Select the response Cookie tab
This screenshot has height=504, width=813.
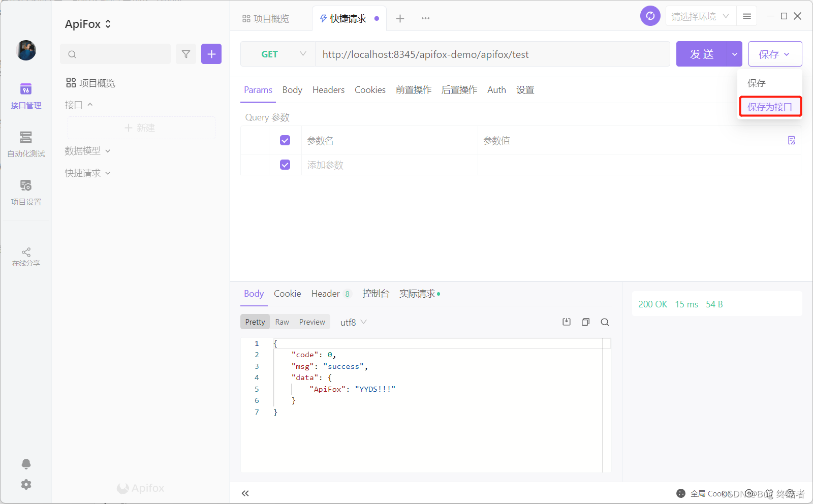(287, 294)
